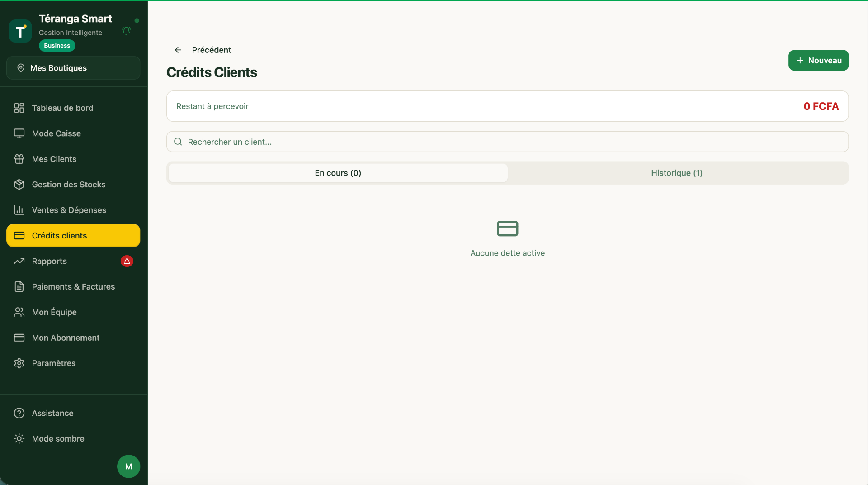Click the Ventes & Dépenses chart icon
Screen dimensions: 868x485
(19, 210)
